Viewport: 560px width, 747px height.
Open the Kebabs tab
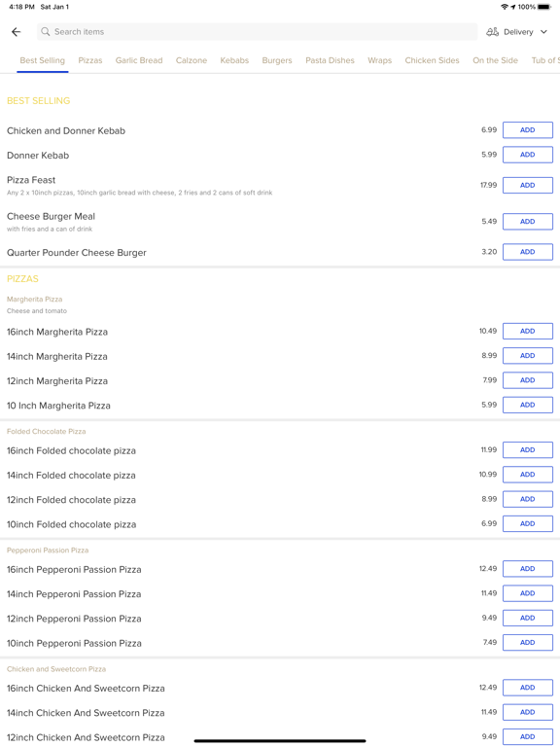pos(234,60)
